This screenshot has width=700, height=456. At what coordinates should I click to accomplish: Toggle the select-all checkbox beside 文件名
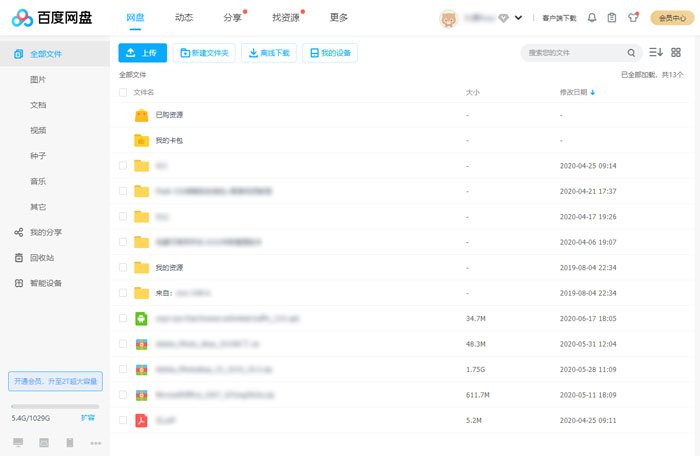click(123, 92)
